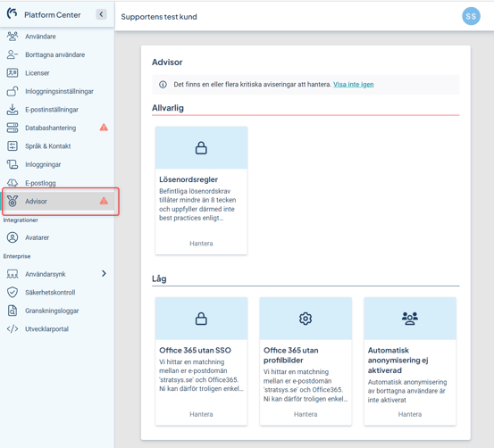Click Hantera on Lösenordsregler card
The height and width of the screenshot is (448, 494).
[201, 244]
